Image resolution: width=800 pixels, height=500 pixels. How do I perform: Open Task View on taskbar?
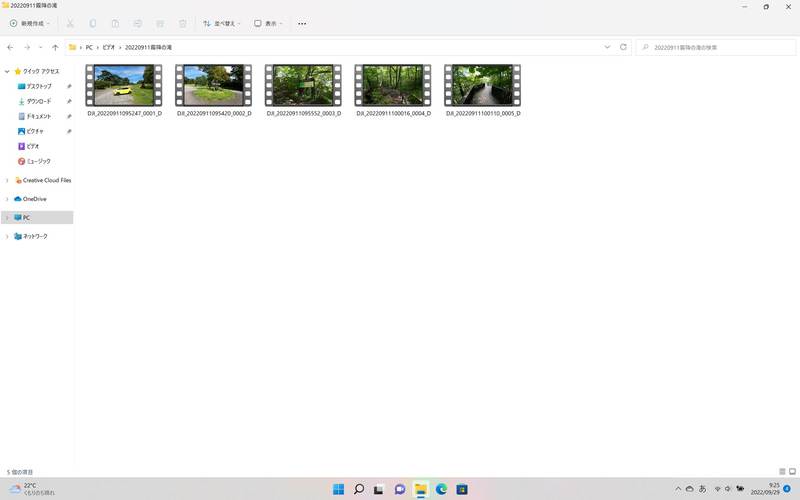coord(379,489)
